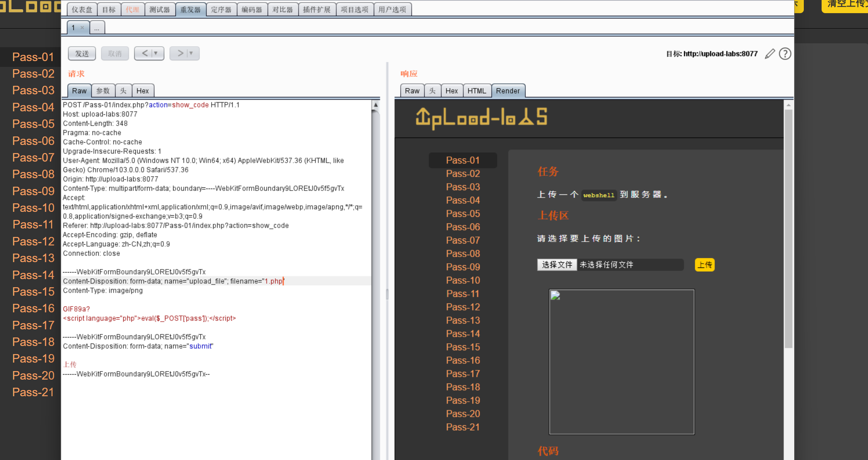Open Pass-10 in the left browser sidebar
Viewport: 868px width, 460px height.
[33, 208]
